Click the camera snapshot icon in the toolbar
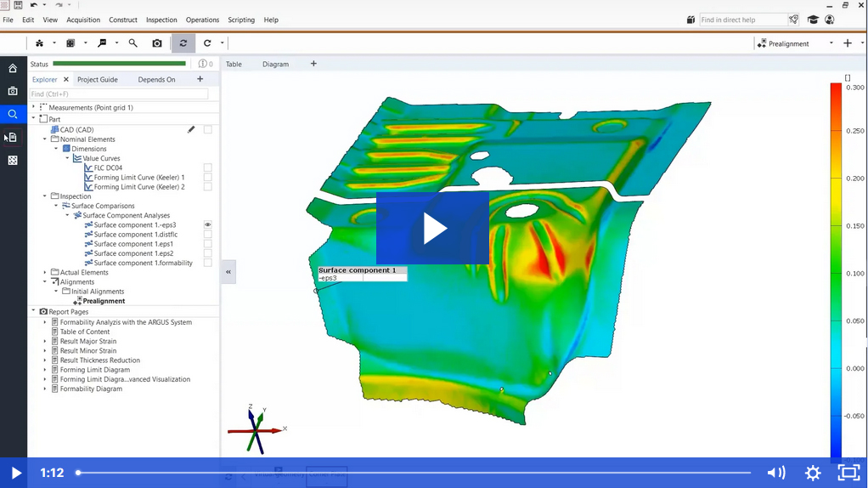 (x=157, y=43)
